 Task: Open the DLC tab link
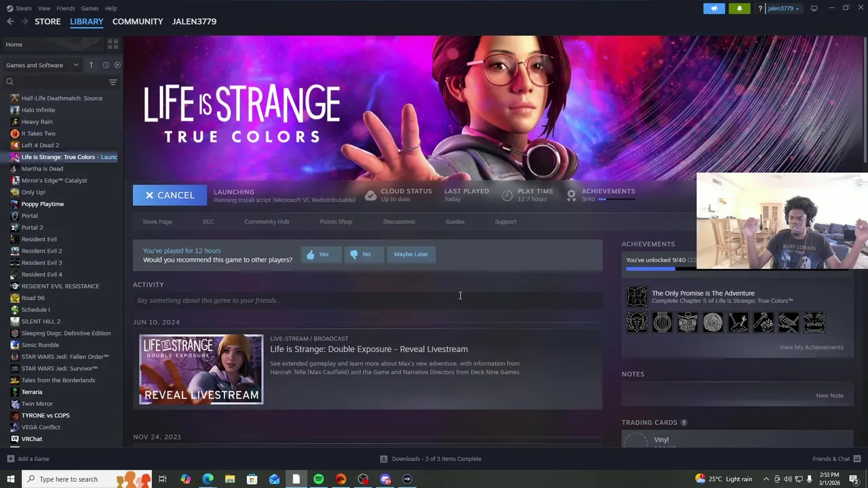208,222
